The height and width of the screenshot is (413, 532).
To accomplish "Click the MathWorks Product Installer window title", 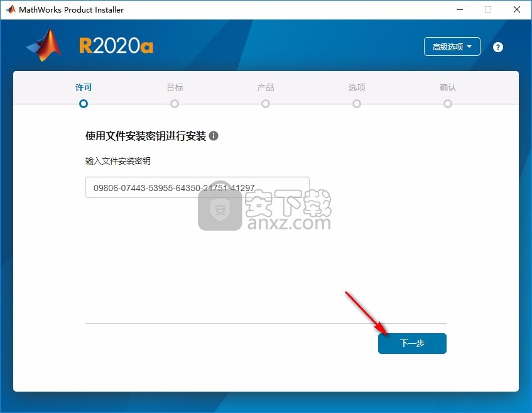I will pos(71,10).
